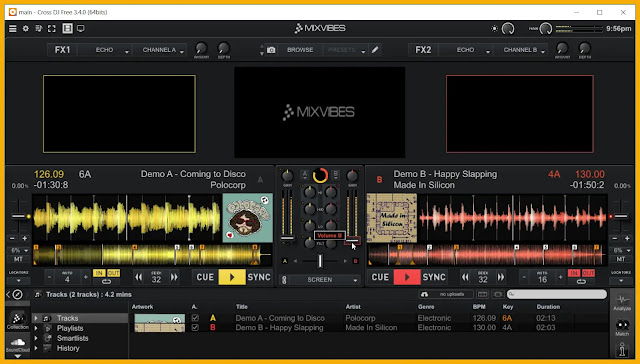The image size is (640, 364).
Task: Seek backward on deck B
Action: (x=465, y=277)
